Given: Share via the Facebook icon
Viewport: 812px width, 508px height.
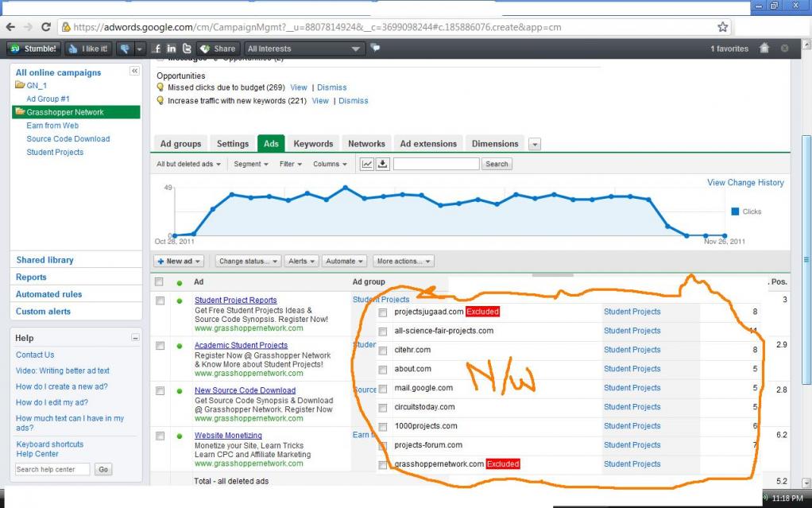Looking at the screenshot, I should click(156, 48).
